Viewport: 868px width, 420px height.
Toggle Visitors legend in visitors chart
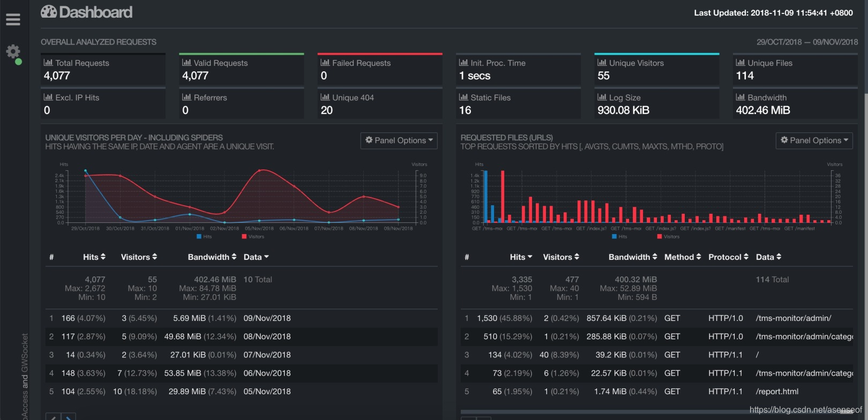coord(253,236)
